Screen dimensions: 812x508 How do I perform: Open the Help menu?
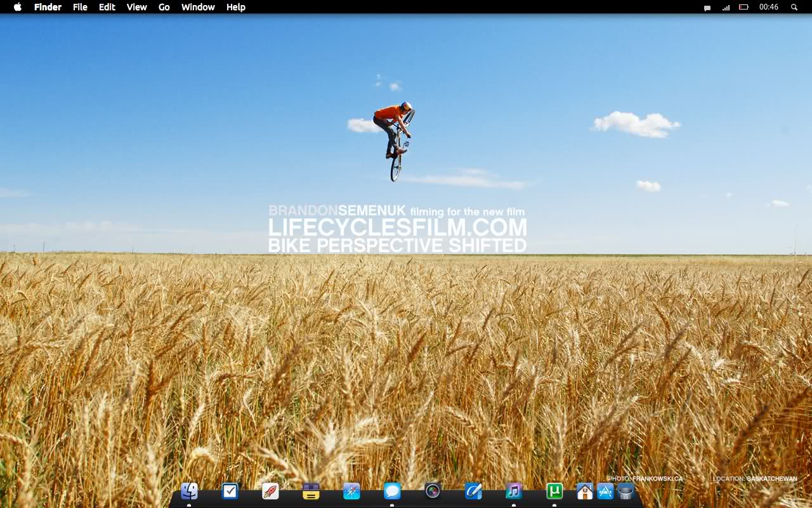236,7
